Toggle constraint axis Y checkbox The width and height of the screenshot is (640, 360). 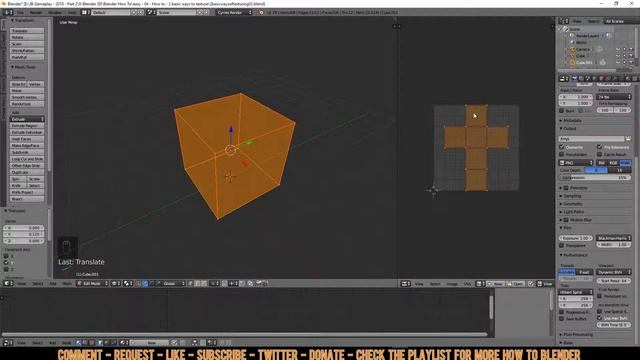(x=6, y=262)
